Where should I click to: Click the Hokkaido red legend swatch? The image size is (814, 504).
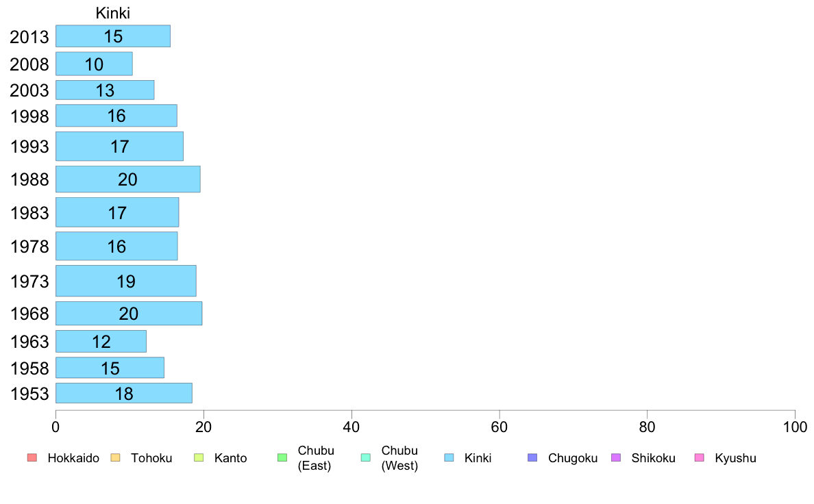pos(32,457)
